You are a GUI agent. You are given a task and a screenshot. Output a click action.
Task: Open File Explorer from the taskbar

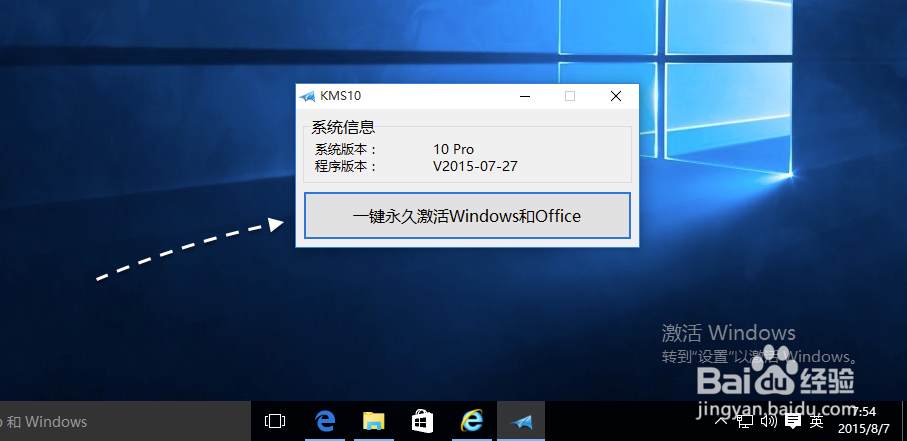tap(374, 421)
